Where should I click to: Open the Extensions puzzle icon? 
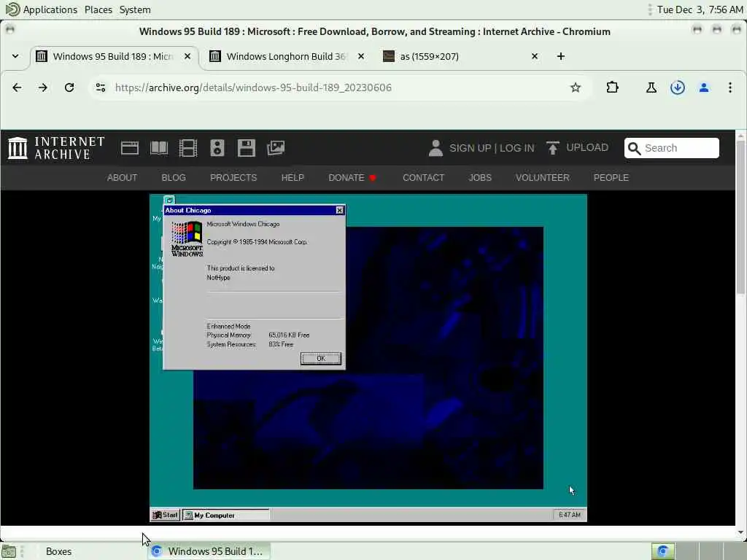click(x=613, y=87)
